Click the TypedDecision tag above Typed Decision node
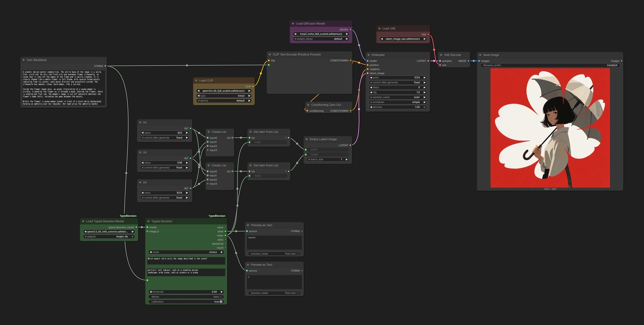 pos(217,216)
